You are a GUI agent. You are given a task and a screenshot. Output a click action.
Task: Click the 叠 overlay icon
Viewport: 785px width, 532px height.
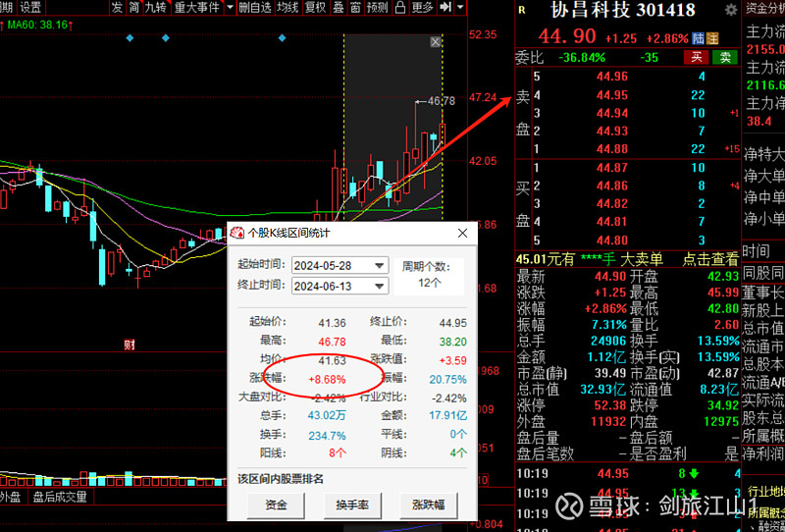[339, 7]
